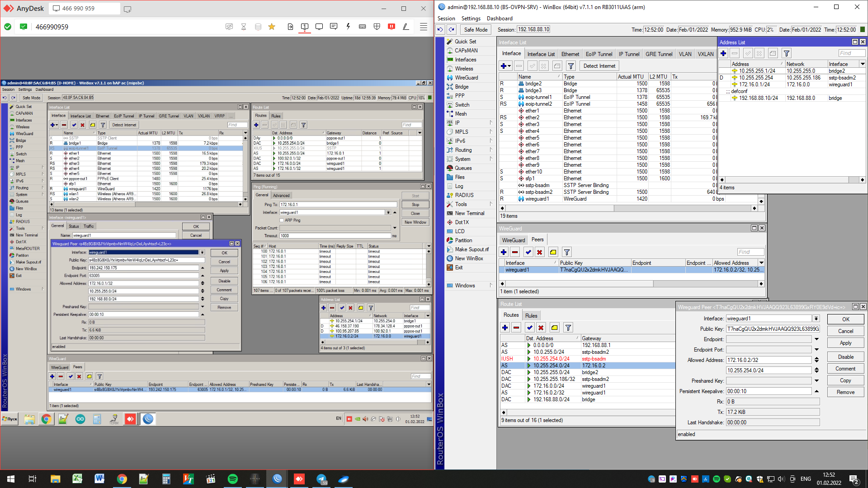The height and width of the screenshot is (488, 868).
Task: Remove selected peer in right WireGuard window
Action: click(515, 252)
